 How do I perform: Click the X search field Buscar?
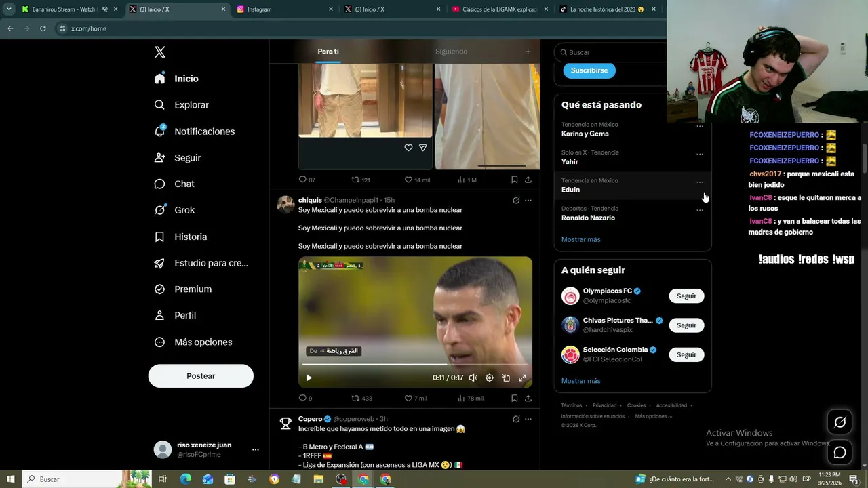[611, 52]
